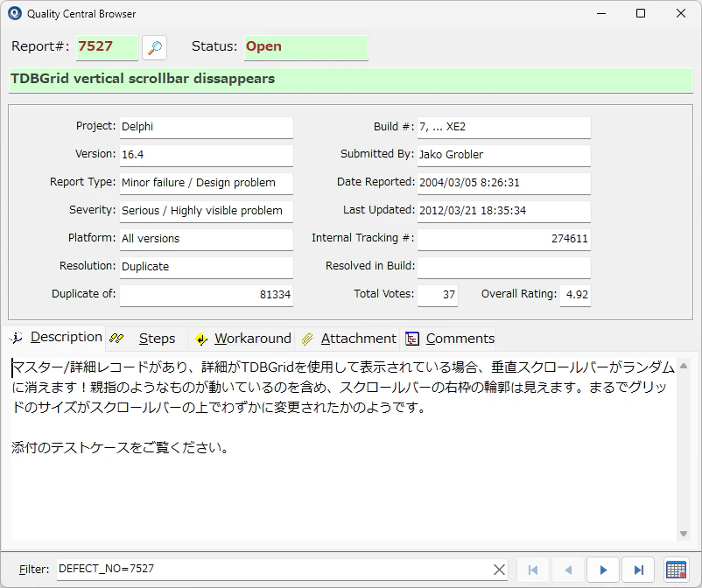
Task: Go to previous record arrow
Action: click(x=568, y=570)
